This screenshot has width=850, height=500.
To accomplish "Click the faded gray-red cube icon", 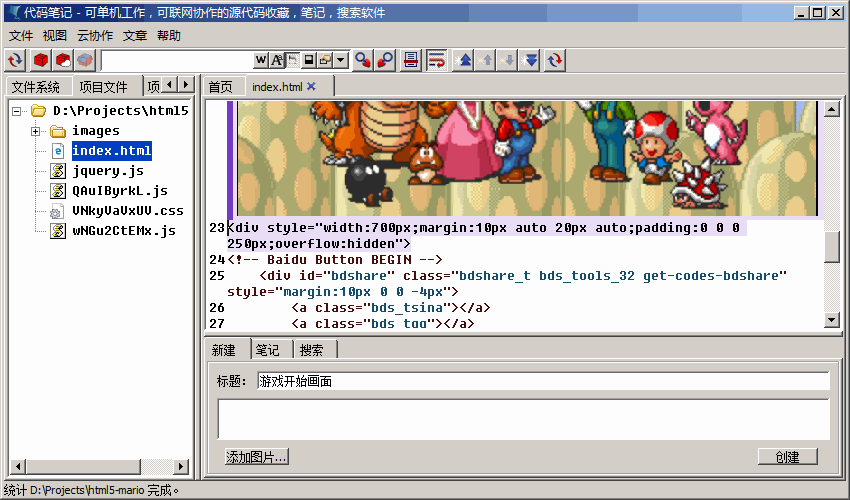I will click(85, 60).
